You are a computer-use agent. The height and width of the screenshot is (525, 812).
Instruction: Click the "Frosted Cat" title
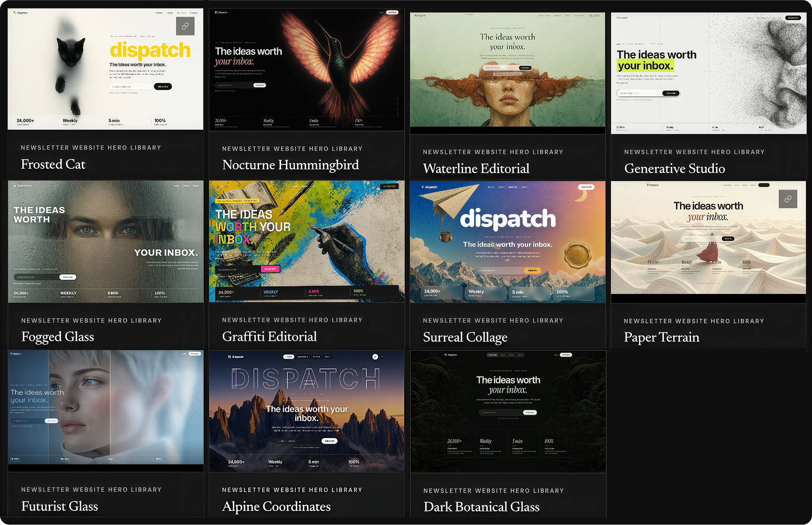click(53, 164)
